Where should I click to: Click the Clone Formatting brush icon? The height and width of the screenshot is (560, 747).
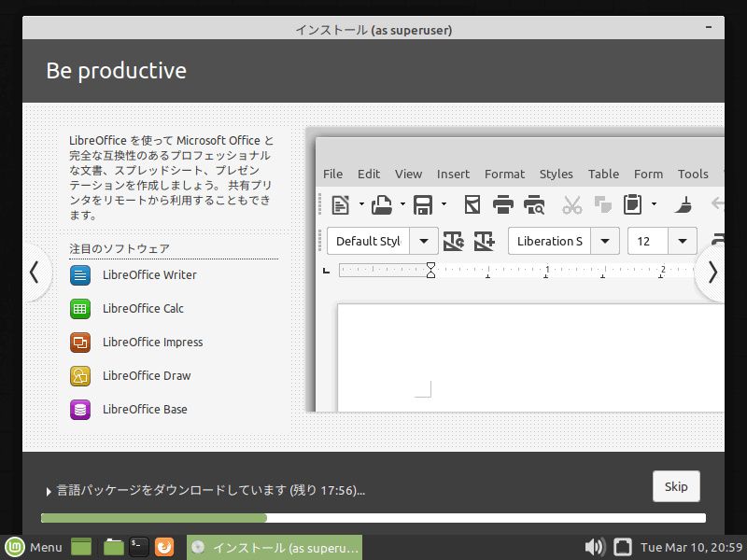tap(684, 204)
